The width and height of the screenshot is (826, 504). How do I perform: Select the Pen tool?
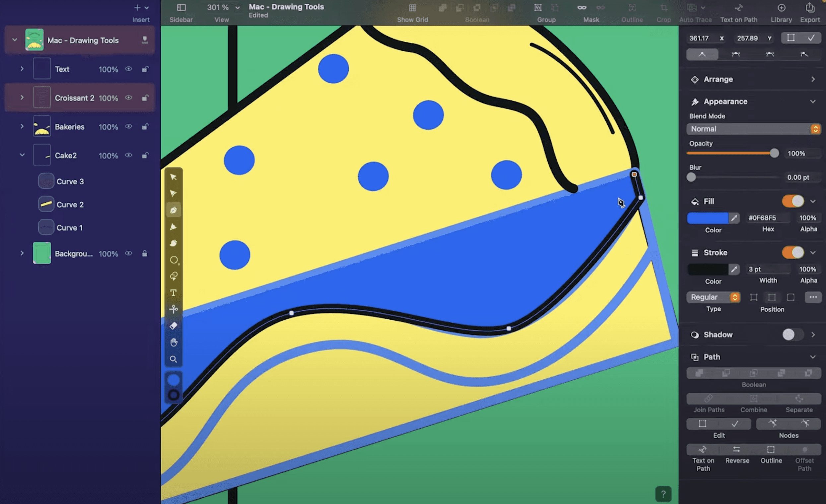[173, 210]
